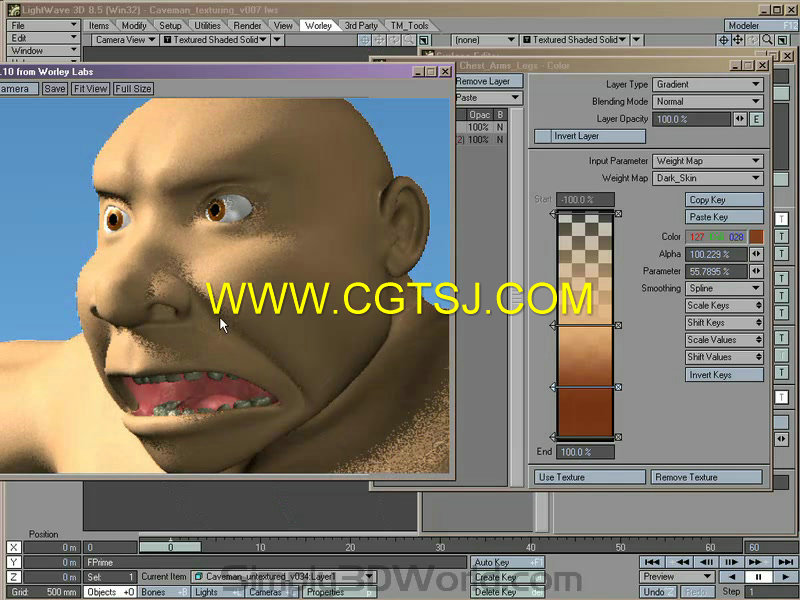Screen dimensions: 800x600
Task: Delete the topmost gradient key with its X box
Action: [x=618, y=214]
